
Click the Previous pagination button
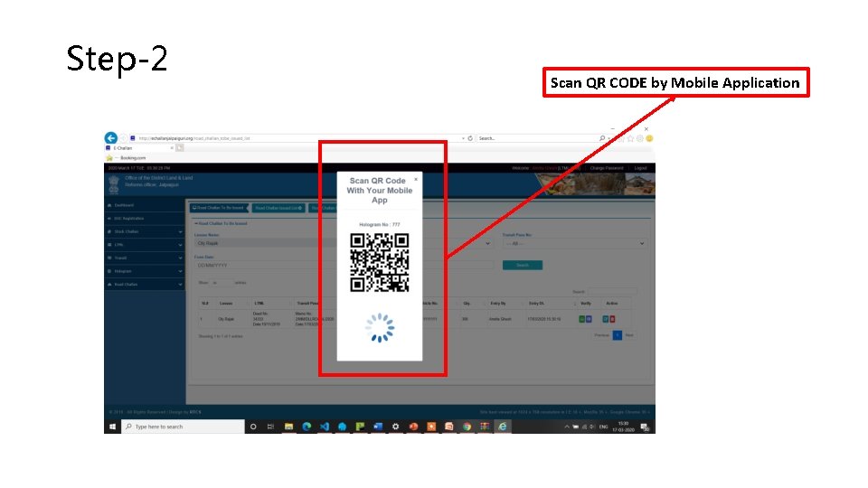(x=601, y=335)
